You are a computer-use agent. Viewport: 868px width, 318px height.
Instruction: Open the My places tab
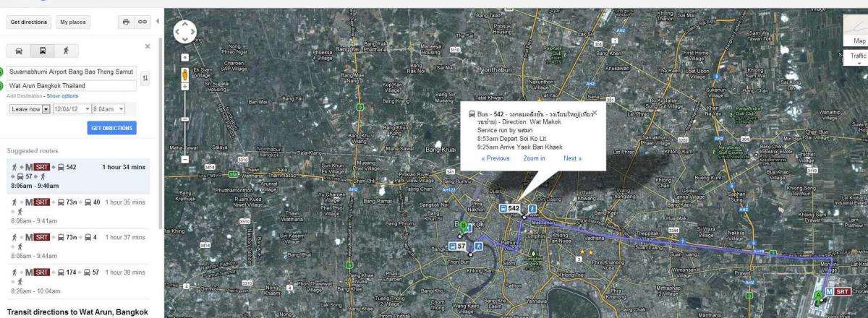pos(72,22)
